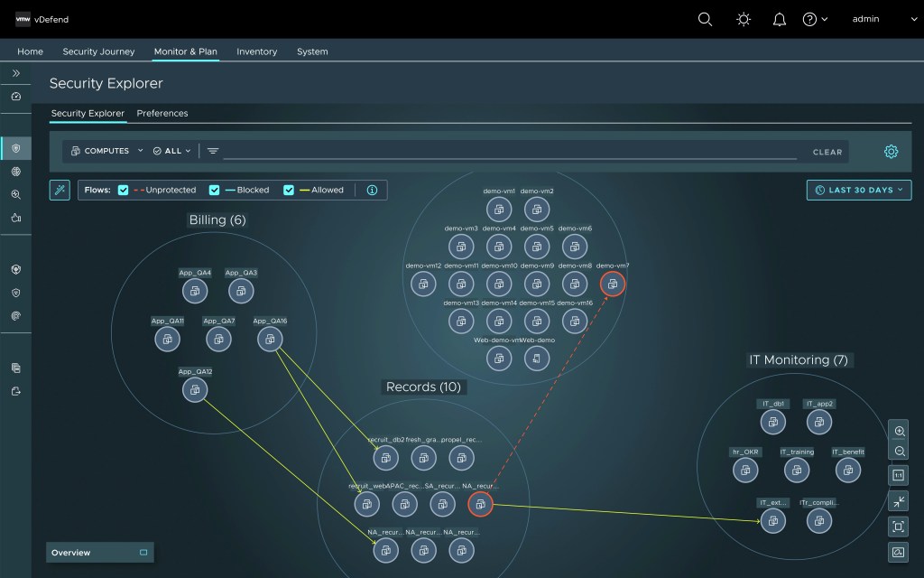
Task: Change the LAST 30 DAYS time range
Action: [859, 190]
